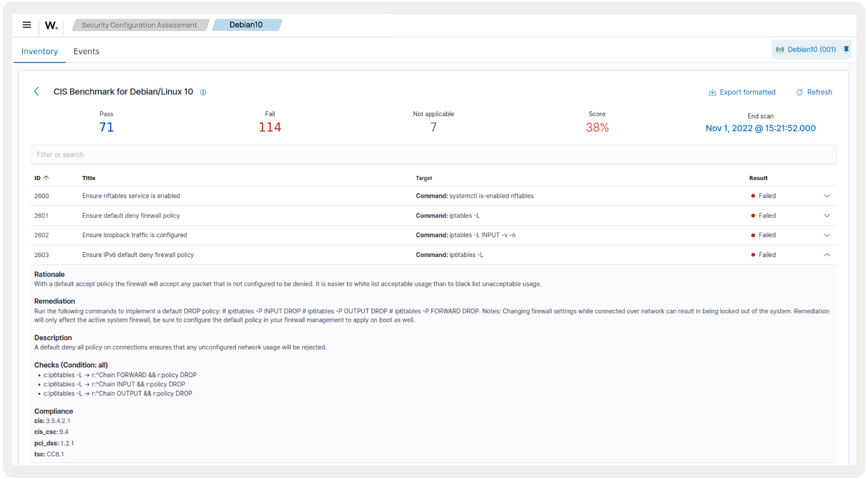
Task: Click the Debian10 breadcrumb label
Action: point(246,24)
